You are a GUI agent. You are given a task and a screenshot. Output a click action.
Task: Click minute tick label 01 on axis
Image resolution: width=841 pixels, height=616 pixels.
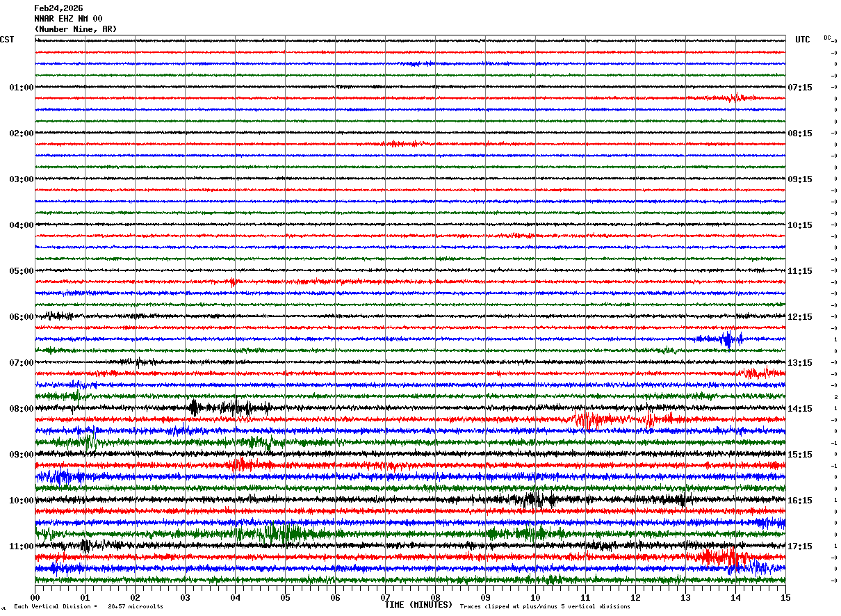pyautogui.click(x=85, y=597)
